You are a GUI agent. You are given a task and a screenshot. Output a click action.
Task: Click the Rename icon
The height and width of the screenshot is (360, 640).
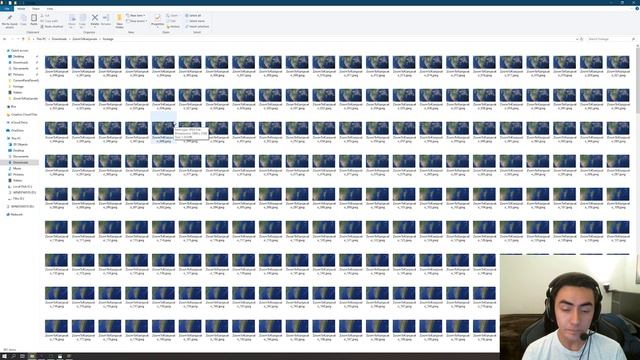(106, 18)
